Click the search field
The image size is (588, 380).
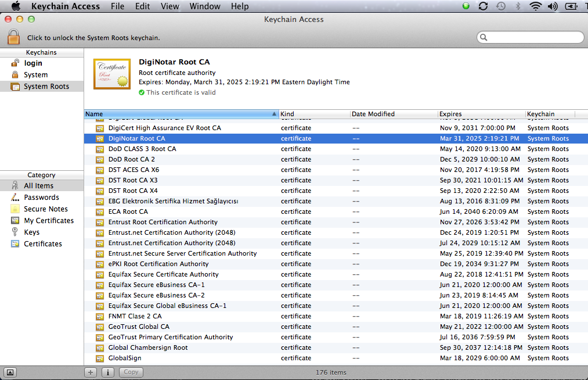531,37
